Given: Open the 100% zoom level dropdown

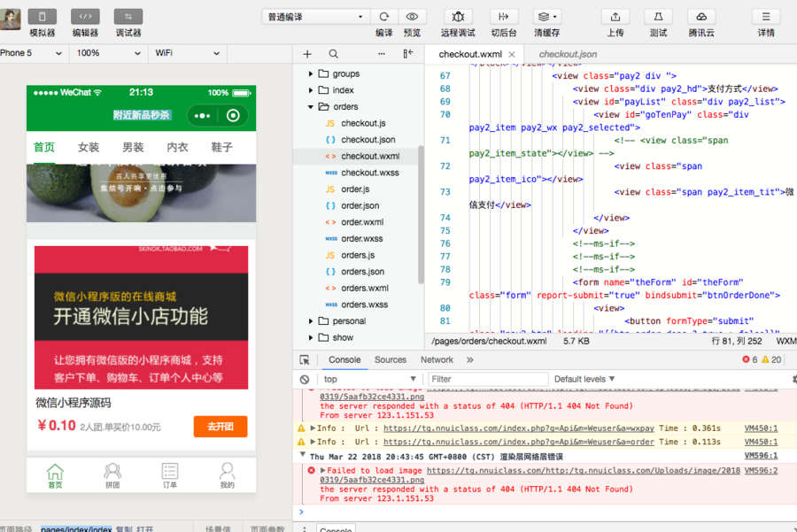Looking at the screenshot, I should pyautogui.click(x=108, y=53).
